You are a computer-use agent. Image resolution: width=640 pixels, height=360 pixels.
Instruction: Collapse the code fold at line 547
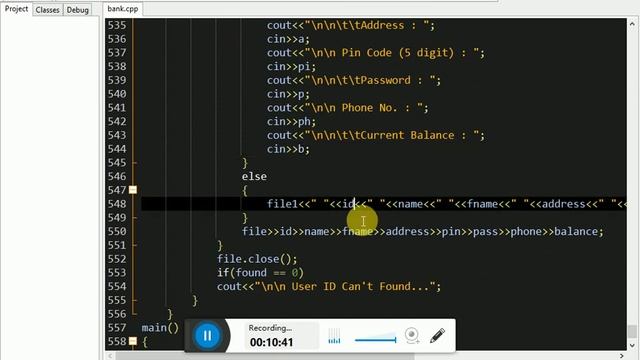coord(133,190)
